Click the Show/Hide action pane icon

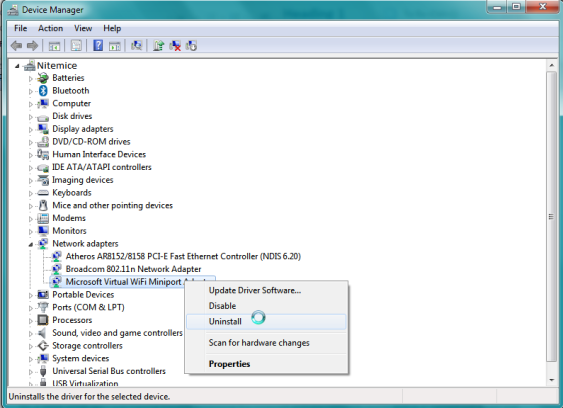click(x=115, y=46)
